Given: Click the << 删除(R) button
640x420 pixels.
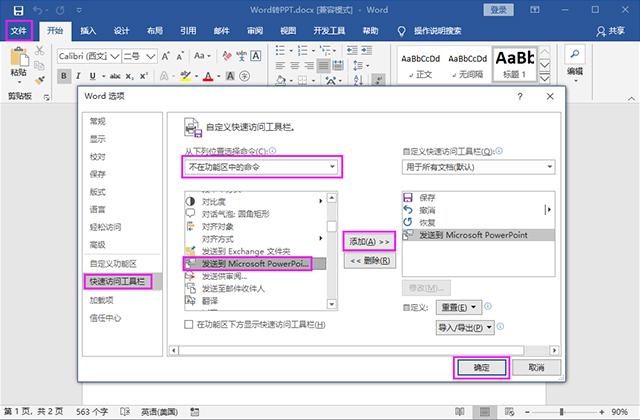Looking at the screenshot, I should click(x=370, y=260).
